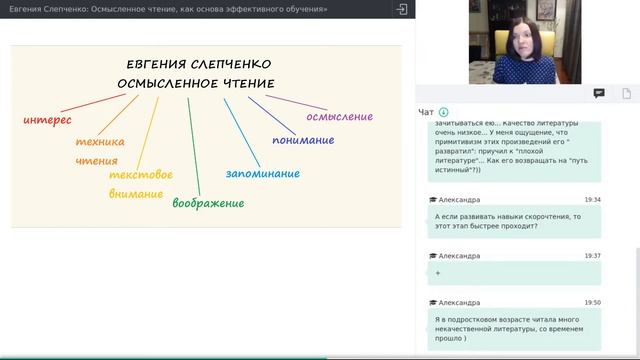Click the progress bar at the bottom
This screenshot has height=360, width=640.
point(320,358)
